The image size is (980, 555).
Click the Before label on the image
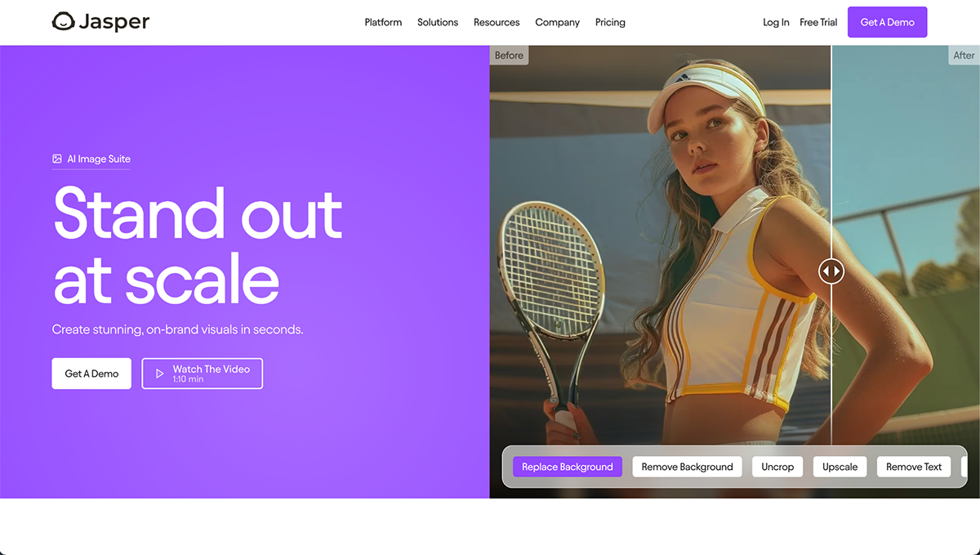coord(509,55)
